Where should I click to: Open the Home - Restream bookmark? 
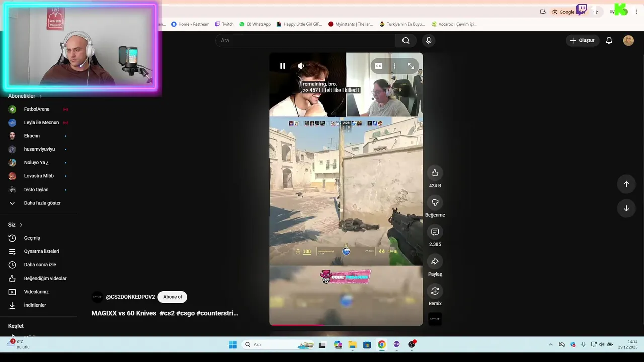pyautogui.click(x=190, y=24)
